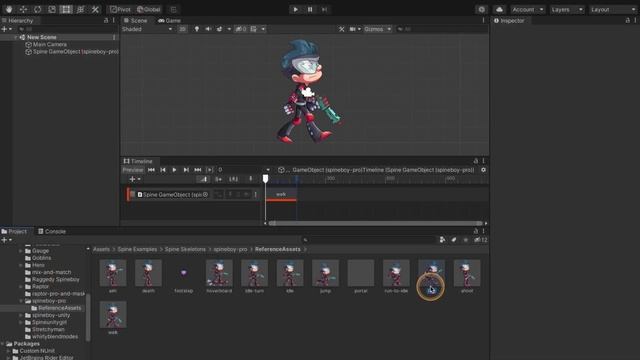This screenshot has width=640, height=360.
Task: Open Timeline add track plus menu
Action: pyautogui.click(x=134, y=179)
